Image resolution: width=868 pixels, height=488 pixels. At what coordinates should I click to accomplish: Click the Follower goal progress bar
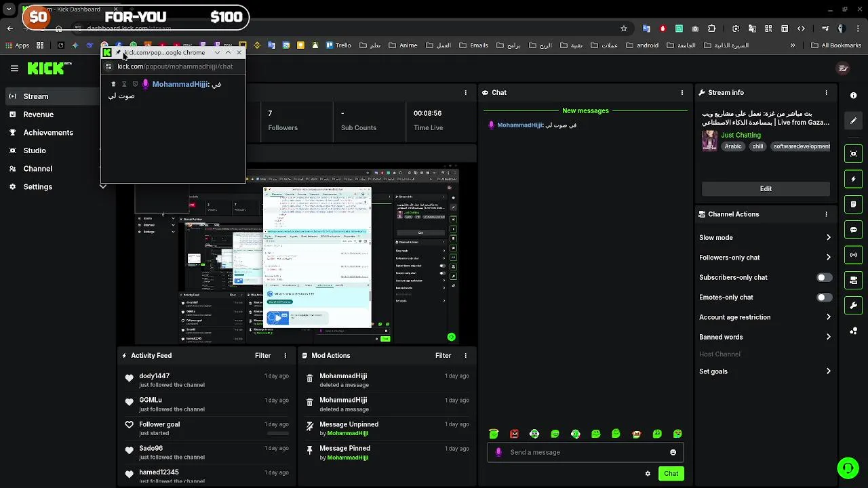277,433
